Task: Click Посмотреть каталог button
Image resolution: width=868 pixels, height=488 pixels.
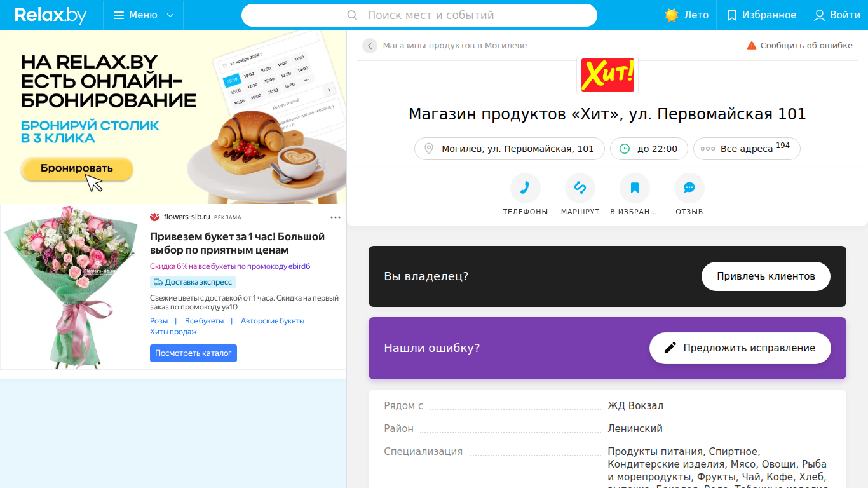Action: (193, 353)
